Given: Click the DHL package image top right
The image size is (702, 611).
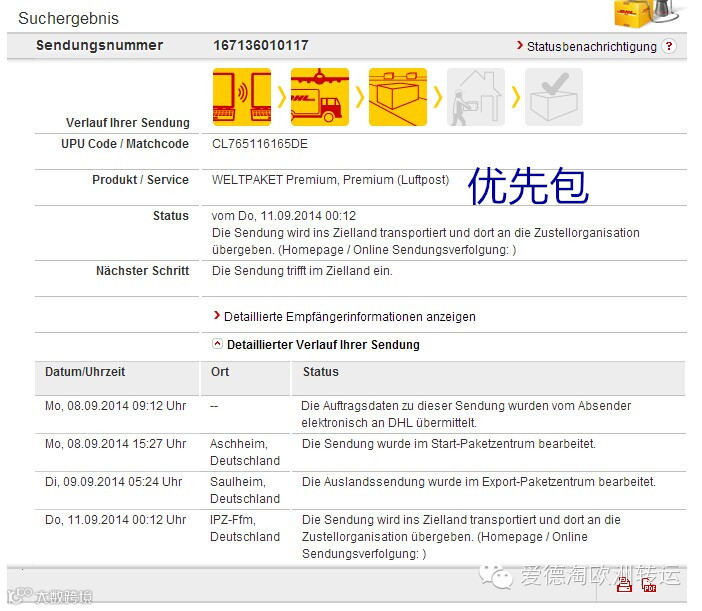Looking at the screenshot, I should (x=648, y=13).
